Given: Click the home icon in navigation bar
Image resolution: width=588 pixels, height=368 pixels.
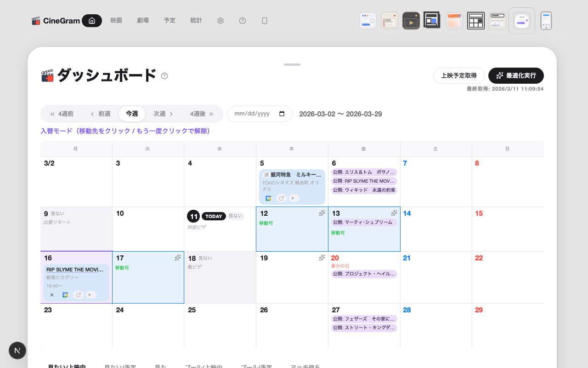Looking at the screenshot, I should (x=92, y=21).
